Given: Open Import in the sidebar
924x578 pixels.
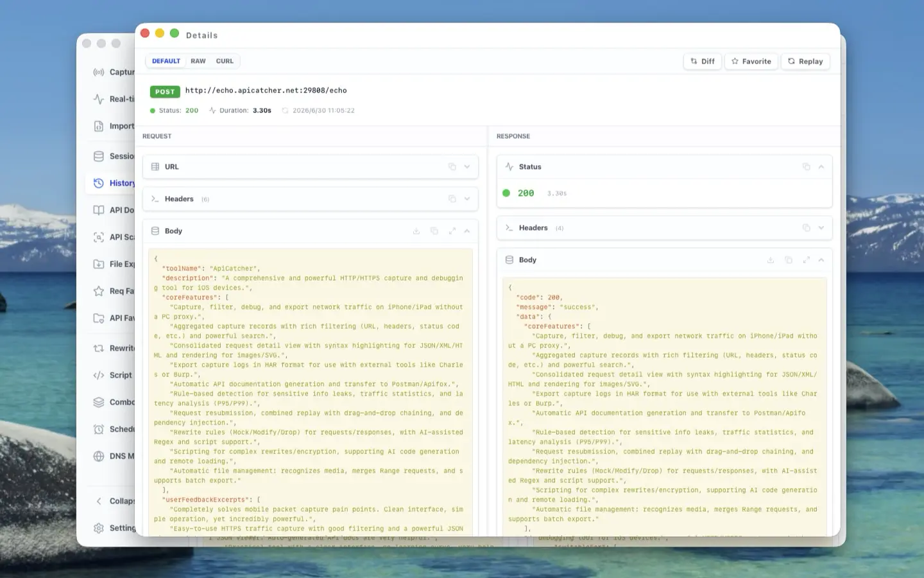Looking at the screenshot, I should (x=114, y=126).
